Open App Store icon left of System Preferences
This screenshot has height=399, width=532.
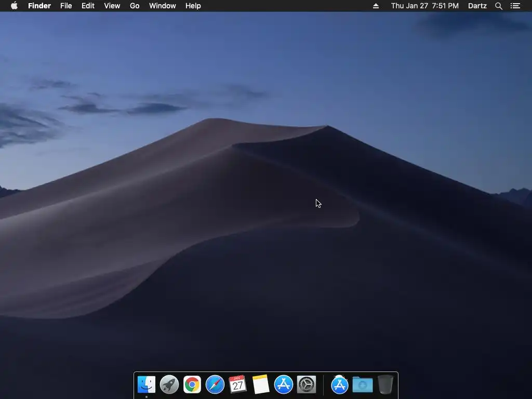click(283, 384)
